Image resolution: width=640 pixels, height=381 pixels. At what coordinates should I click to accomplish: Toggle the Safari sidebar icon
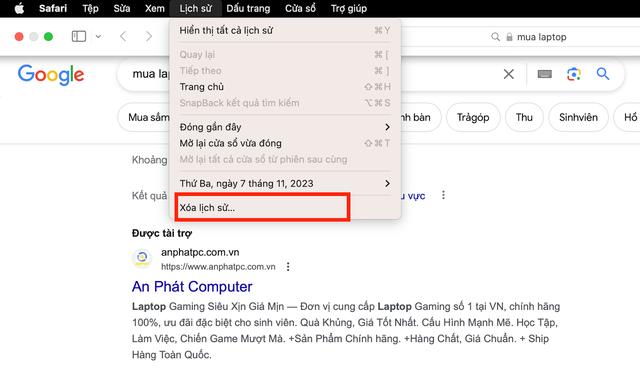click(x=79, y=36)
